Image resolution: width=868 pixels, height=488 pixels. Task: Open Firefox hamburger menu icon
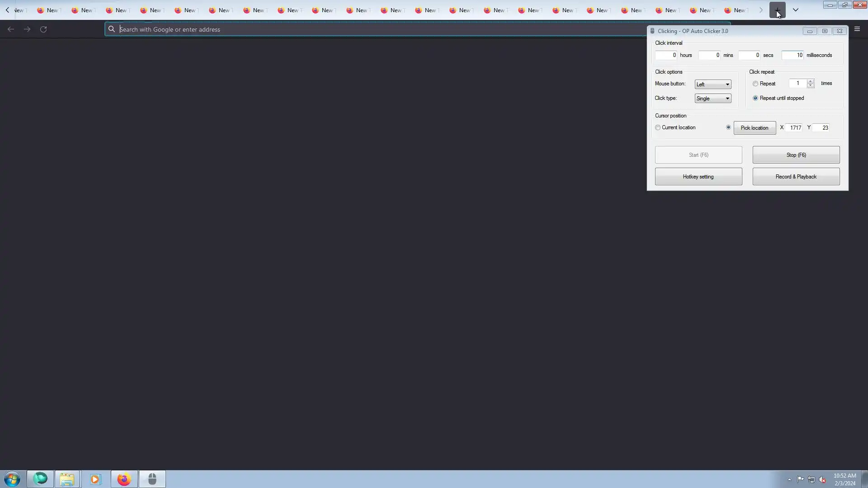tap(857, 29)
